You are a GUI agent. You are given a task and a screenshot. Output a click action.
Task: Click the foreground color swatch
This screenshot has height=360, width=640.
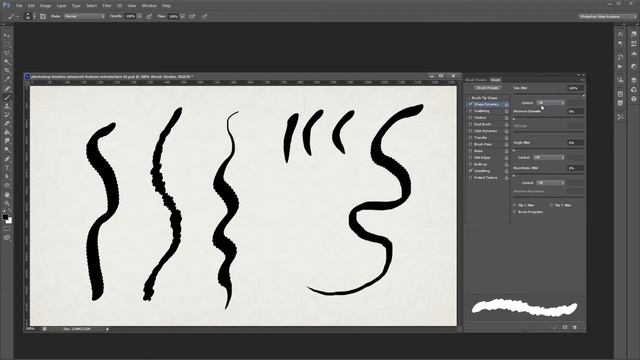(5, 217)
